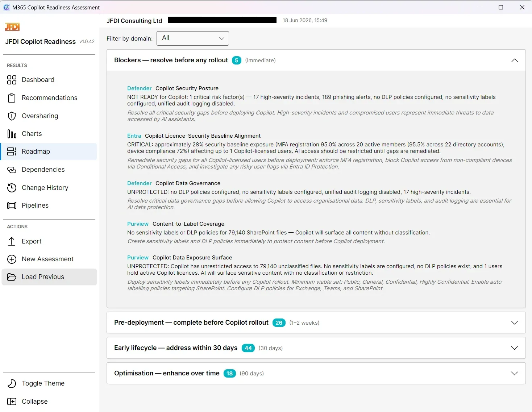Screen dimensions: 532x412
Task: Click the Optimisation count badge 18
Action: click(230, 374)
